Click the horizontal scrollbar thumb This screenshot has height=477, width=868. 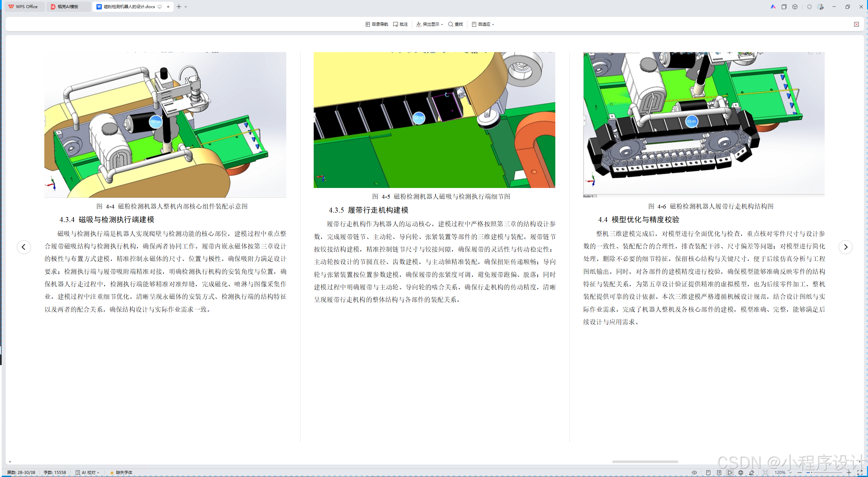(x=645, y=461)
